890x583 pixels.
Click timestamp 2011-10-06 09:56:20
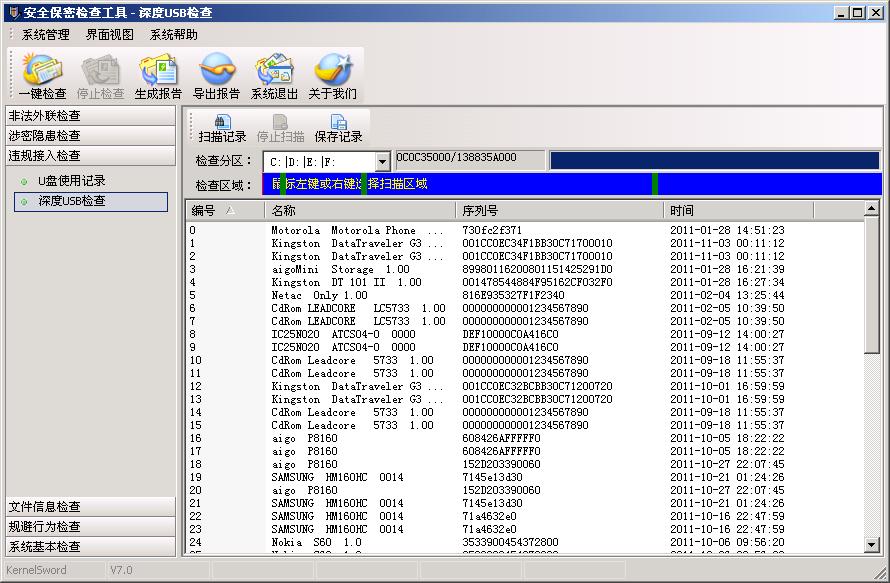[727, 543]
